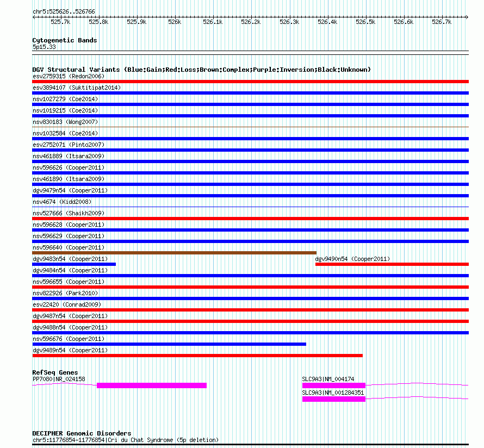Click the 525.7k ruler position
Image resolution: width=484 pixels, height=448 pixels.
(x=60, y=22)
